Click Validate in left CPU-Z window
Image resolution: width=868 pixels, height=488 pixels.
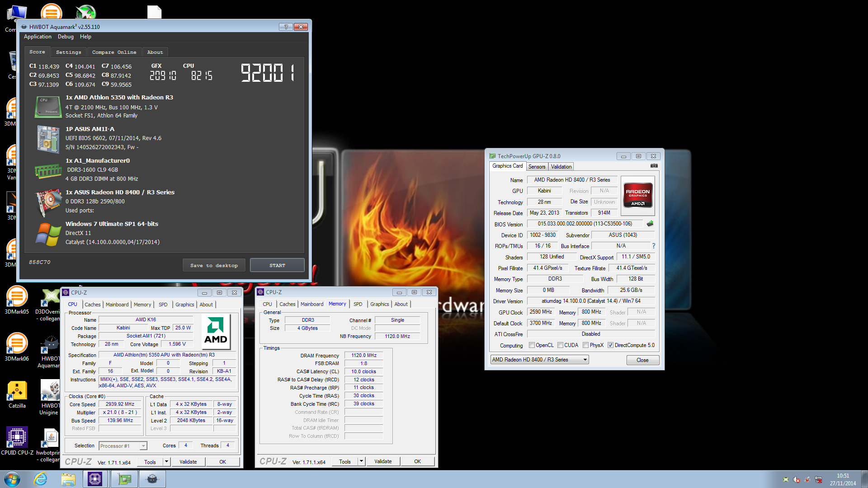(188, 462)
